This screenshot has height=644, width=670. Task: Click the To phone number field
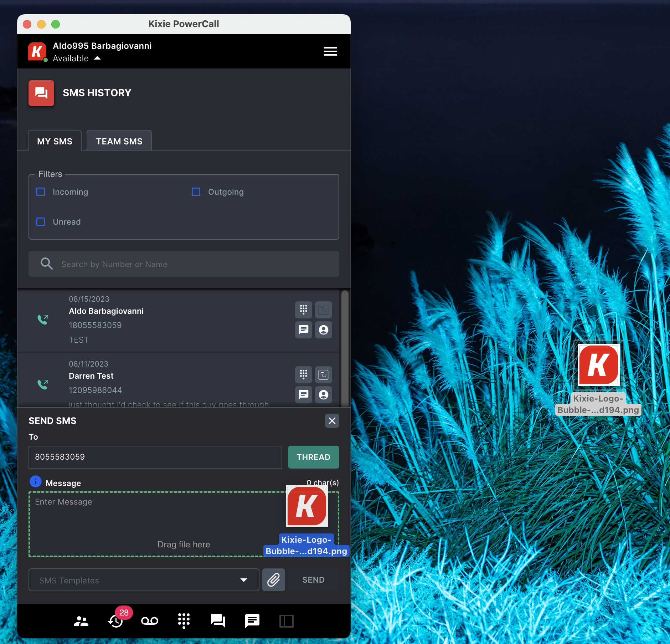[155, 457]
